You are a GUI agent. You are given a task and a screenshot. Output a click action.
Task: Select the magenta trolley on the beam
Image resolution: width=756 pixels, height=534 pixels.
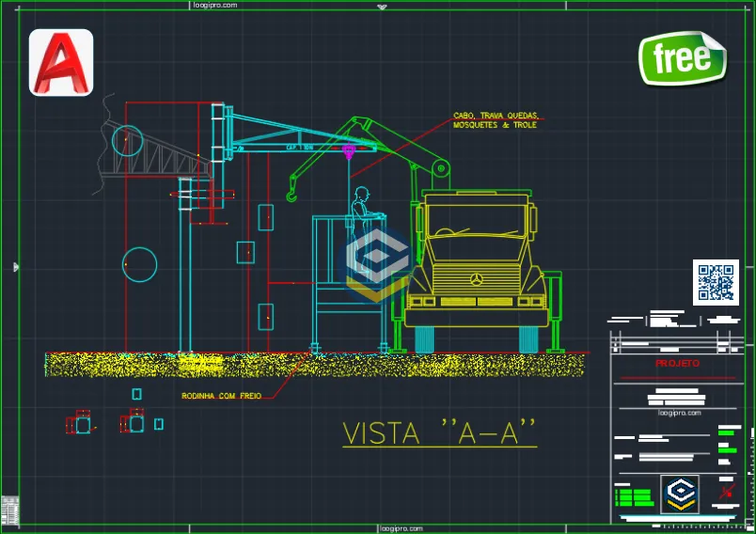click(349, 152)
